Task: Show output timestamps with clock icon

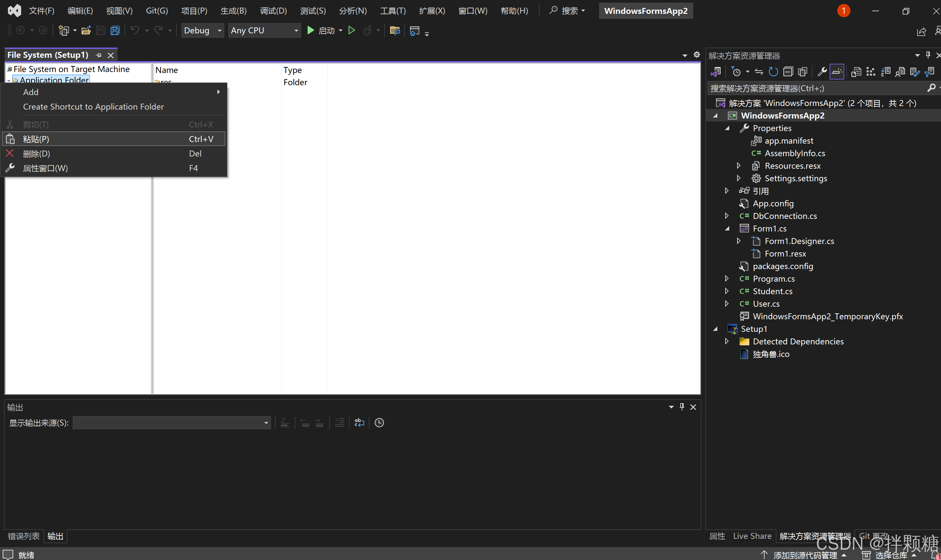Action: (x=379, y=423)
